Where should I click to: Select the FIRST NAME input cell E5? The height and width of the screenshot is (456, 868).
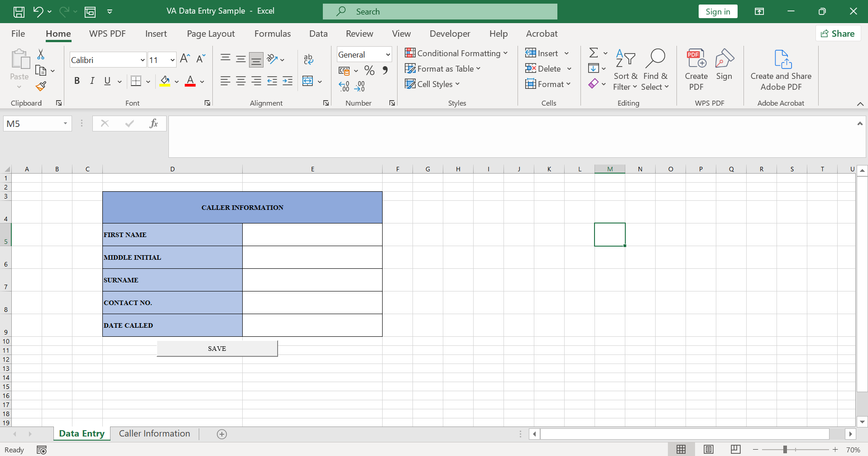coord(312,235)
